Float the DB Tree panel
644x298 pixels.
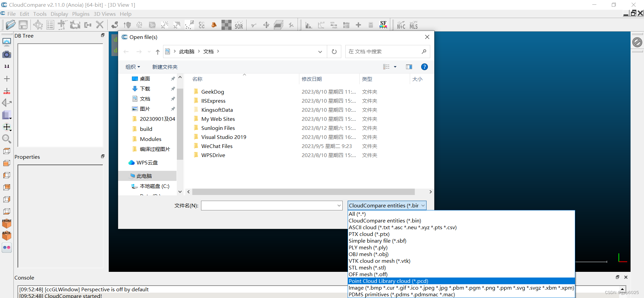coord(103,35)
